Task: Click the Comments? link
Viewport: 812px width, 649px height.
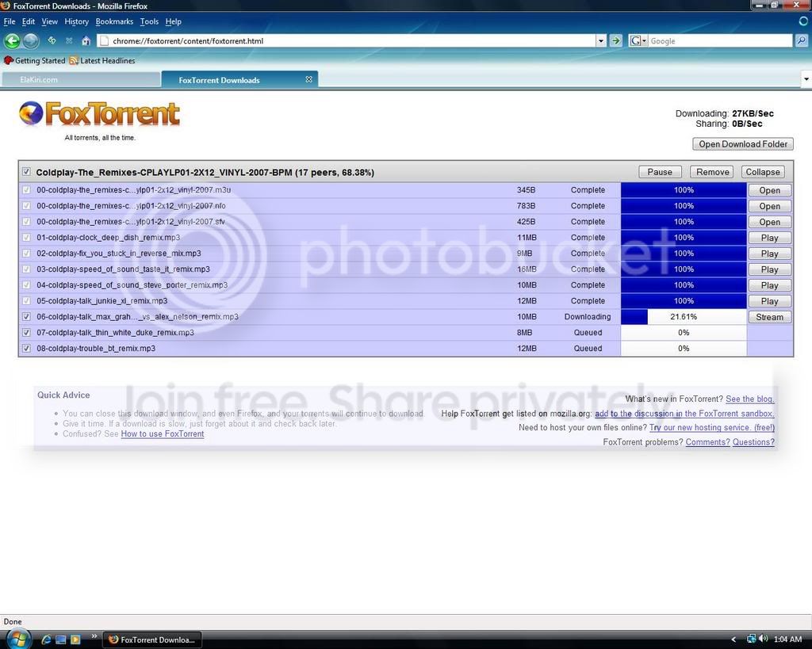Action: coord(707,441)
